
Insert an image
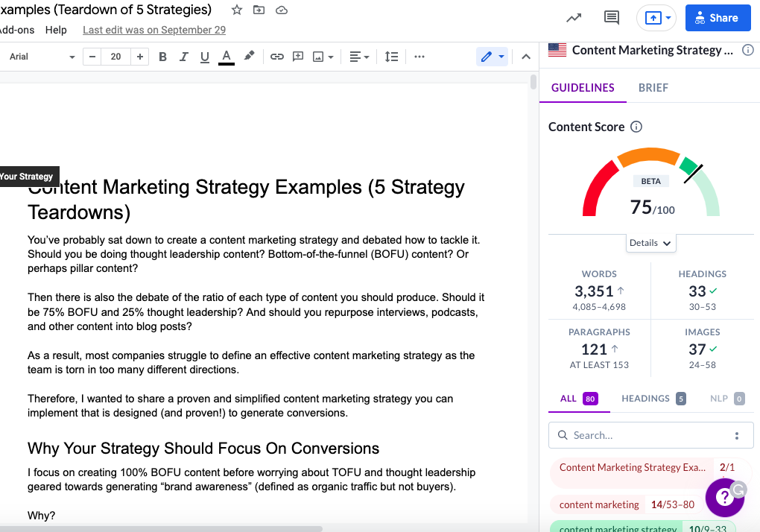pos(318,57)
